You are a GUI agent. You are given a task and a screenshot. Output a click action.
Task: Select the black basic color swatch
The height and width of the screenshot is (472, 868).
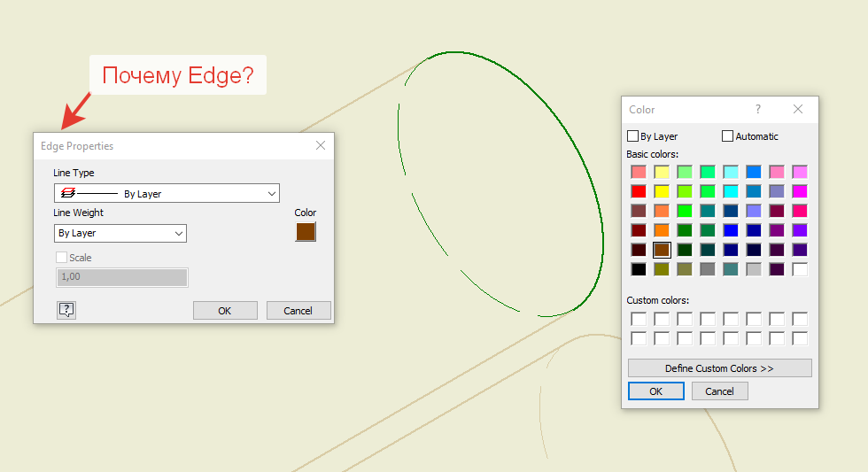(x=639, y=269)
